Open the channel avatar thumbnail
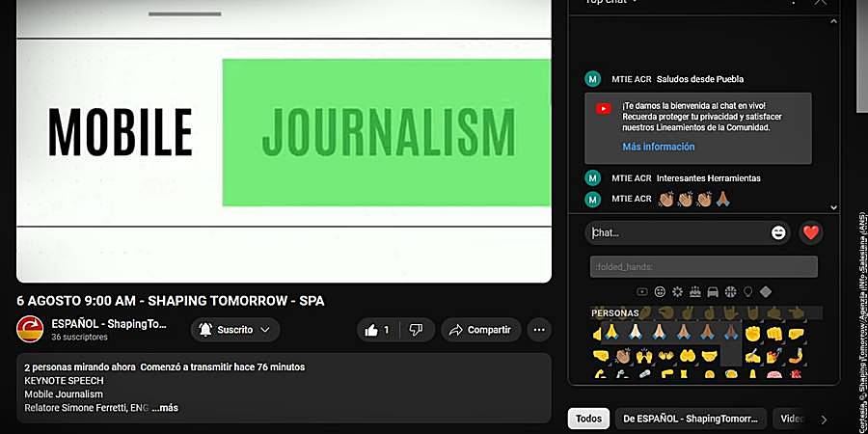The image size is (868, 434). [30, 330]
